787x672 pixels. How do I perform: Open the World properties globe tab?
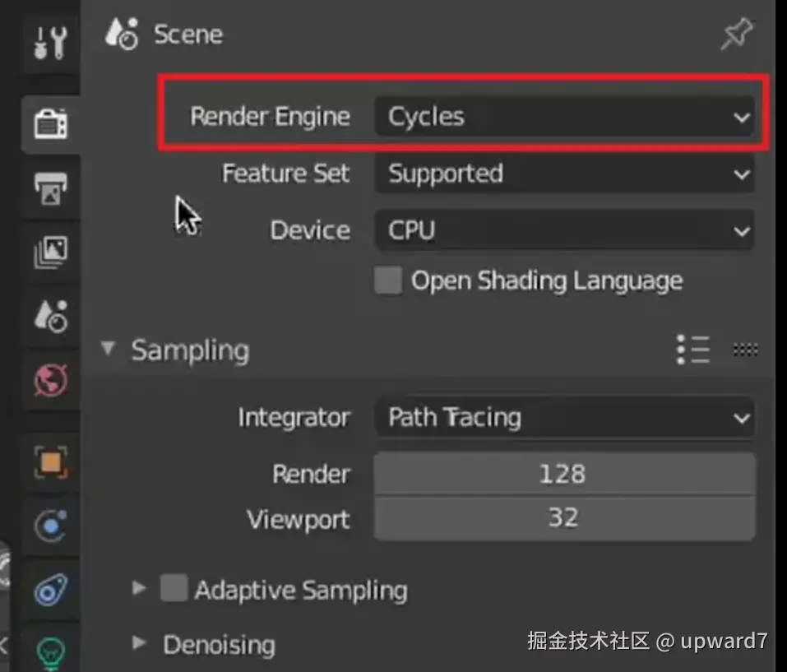pos(51,381)
